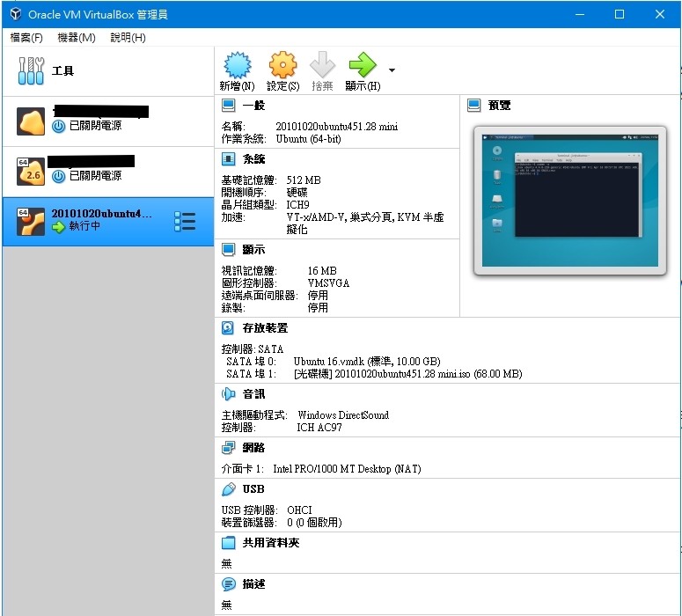This screenshot has height=616, width=682.
Task: Click the Ubuntu 16.vmdk SATA port 0 entry
Action: click(367, 362)
